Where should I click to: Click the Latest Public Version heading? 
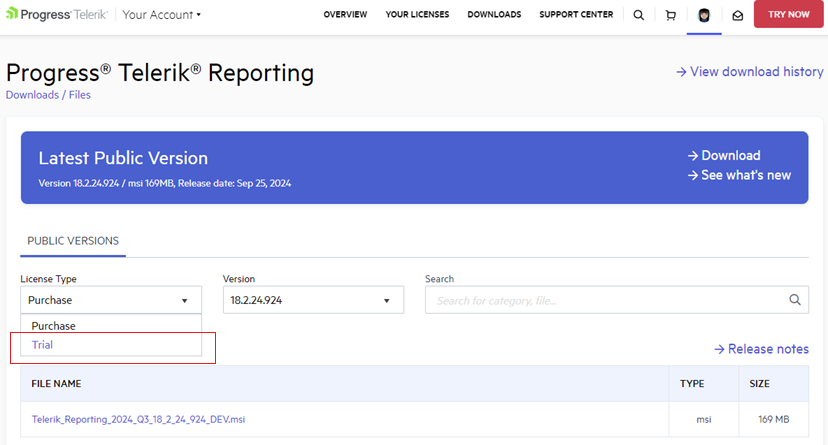123,158
